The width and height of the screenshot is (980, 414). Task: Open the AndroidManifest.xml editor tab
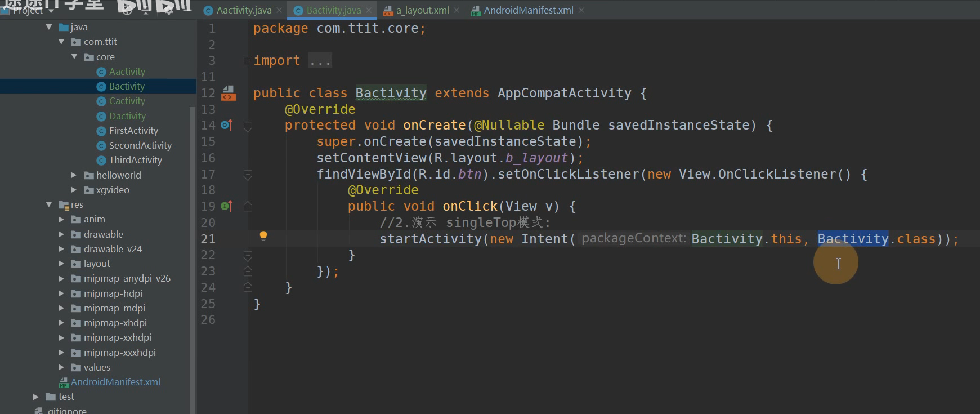click(x=529, y=10)
